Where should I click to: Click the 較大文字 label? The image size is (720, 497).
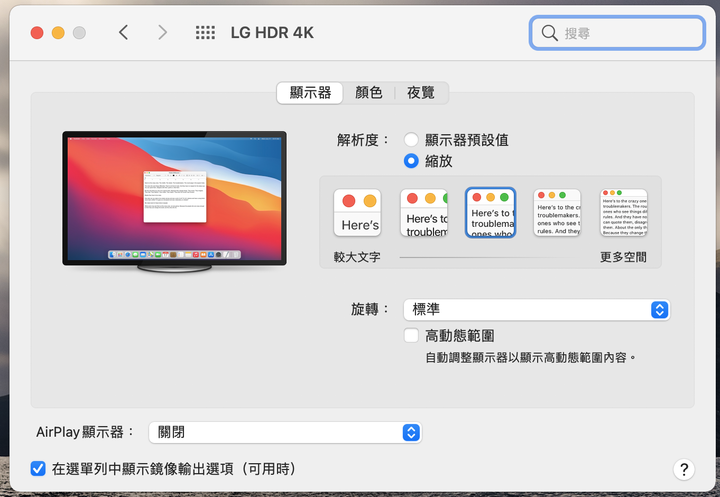click(357, 257)
